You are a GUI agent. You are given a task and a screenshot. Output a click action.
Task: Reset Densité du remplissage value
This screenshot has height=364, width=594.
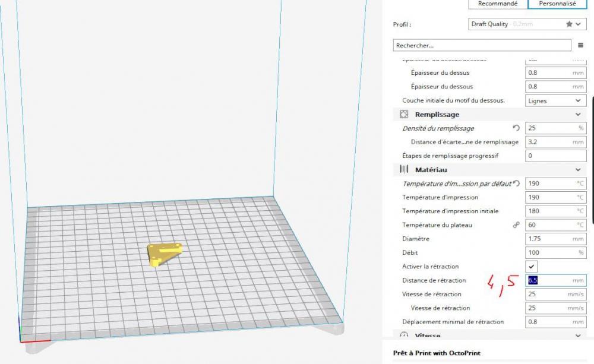tap(516, 128)
